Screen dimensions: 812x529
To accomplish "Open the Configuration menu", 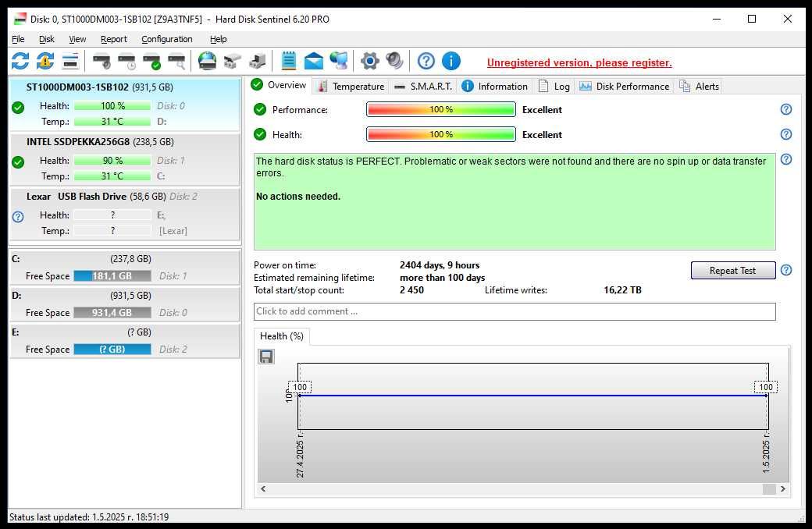I will tap(167, 39).
